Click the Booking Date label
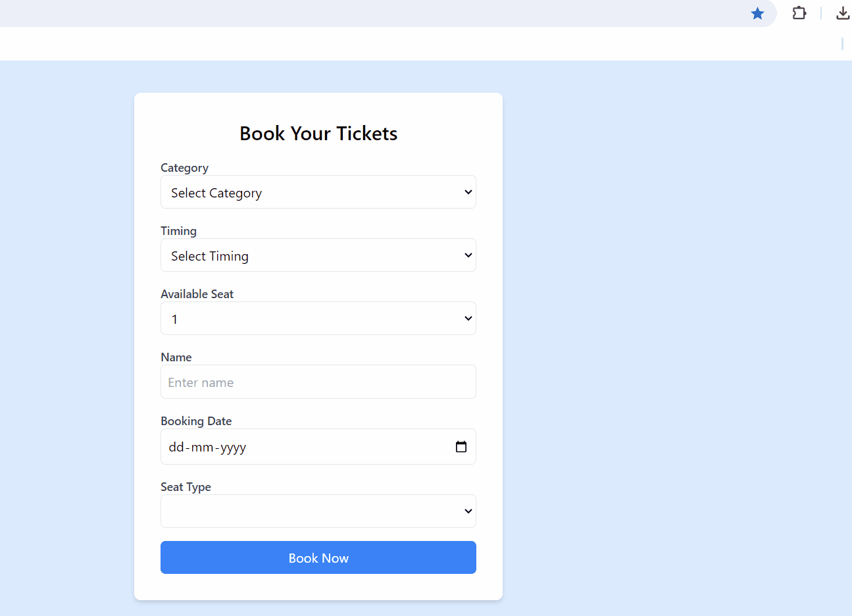 click(196, 421)
